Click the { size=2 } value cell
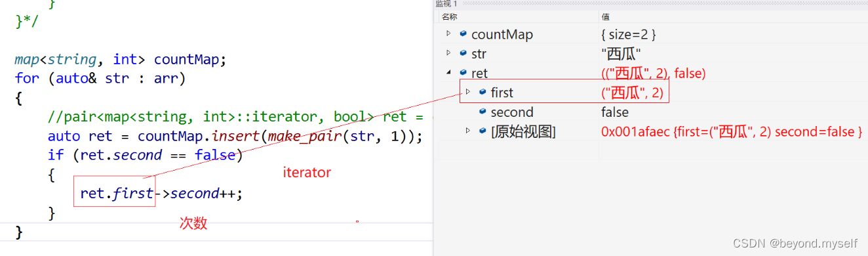The height and width of the screenshot is (256, 868). tap(629, 35)
